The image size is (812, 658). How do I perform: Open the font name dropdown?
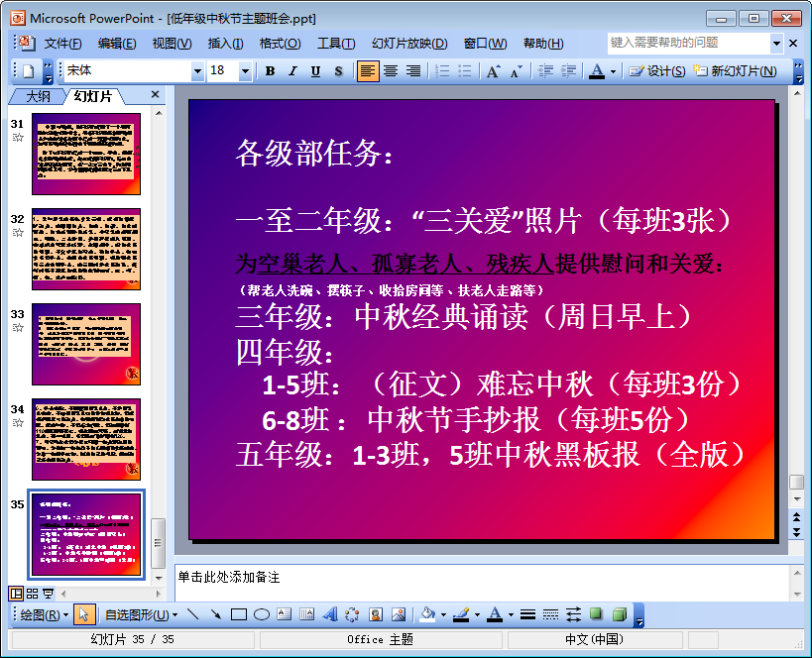point(197,71)
